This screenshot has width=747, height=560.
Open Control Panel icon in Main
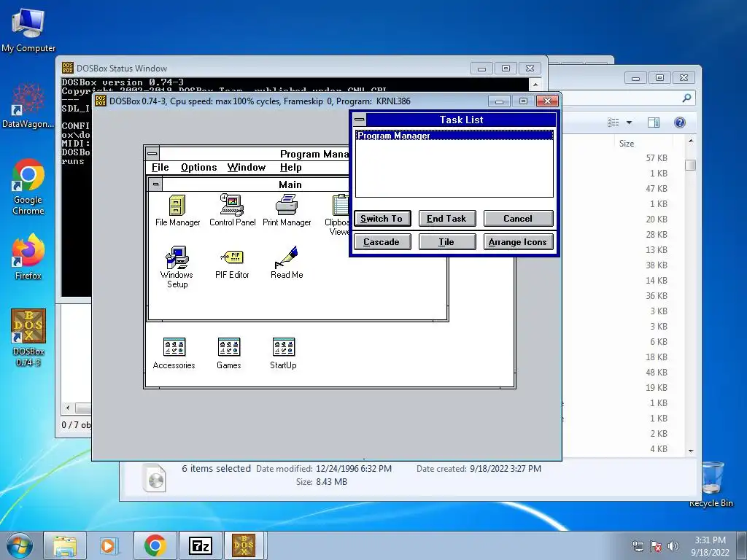[x=232, y=211]
